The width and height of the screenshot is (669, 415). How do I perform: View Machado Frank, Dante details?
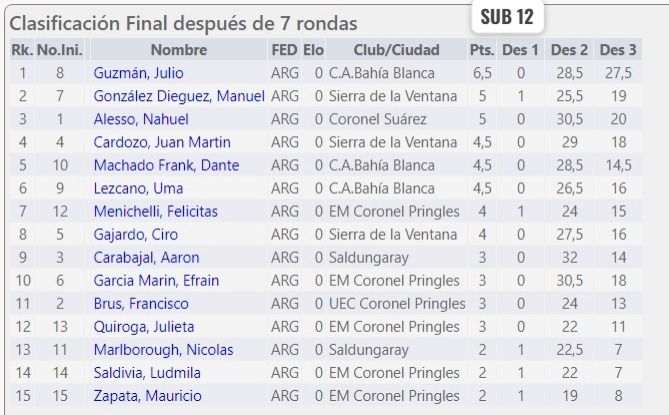click(x=166, y=165)
